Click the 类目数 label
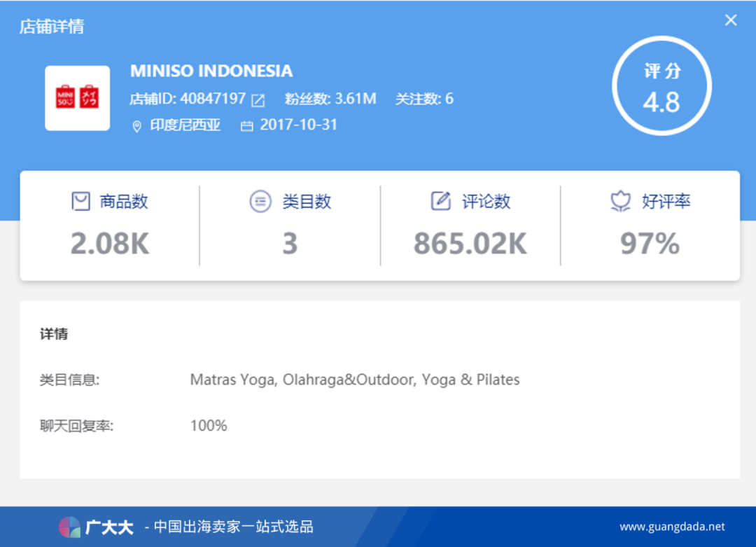Image resolution: width=756 pixels, height=547 pixels. click(x=307, y=201)
